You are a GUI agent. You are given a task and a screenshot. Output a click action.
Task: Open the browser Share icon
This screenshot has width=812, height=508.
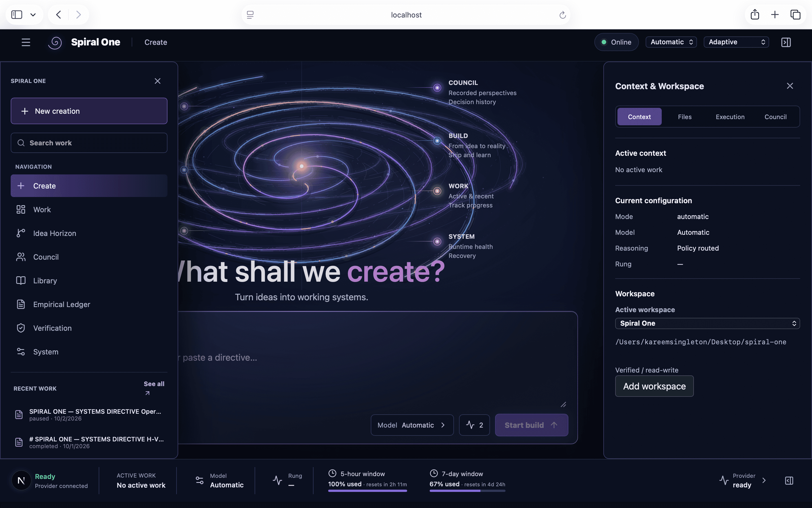(754, 14)
